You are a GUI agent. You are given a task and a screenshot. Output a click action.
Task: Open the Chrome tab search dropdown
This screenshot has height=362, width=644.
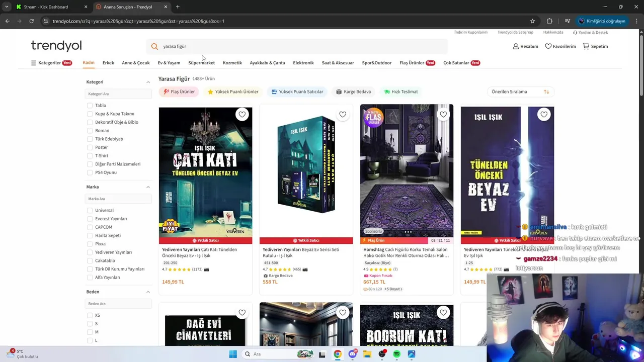pos(7,7)
